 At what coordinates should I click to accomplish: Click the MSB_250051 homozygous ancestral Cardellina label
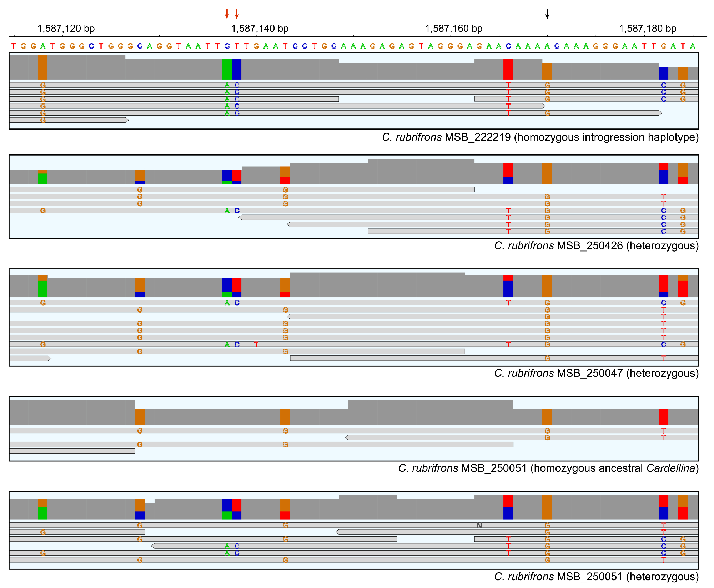[x=548, y=468]
